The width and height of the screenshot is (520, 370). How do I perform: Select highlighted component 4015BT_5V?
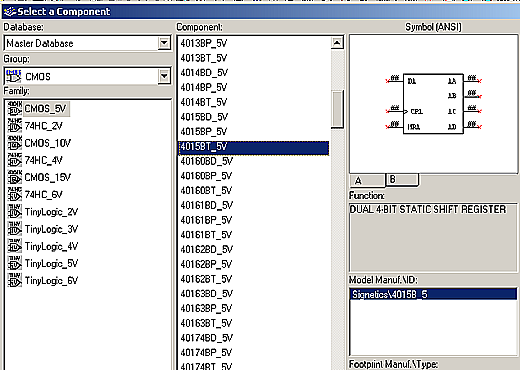254,148
